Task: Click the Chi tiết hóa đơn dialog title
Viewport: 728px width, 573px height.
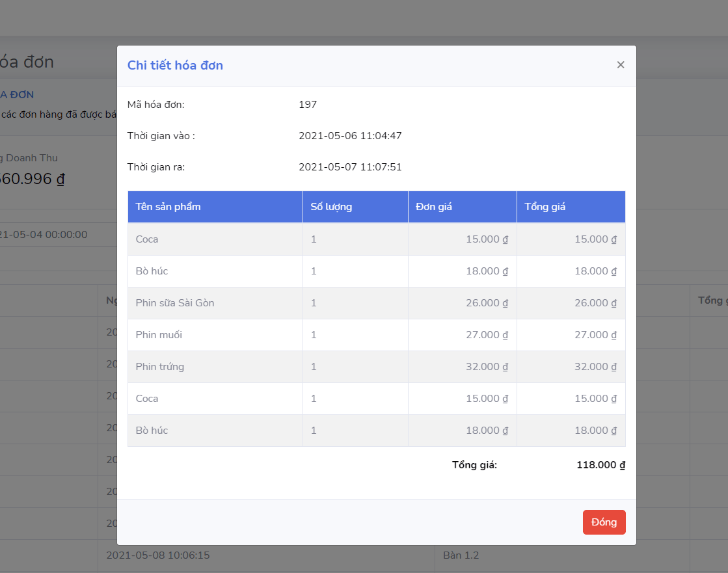Action: click(175, 66)
